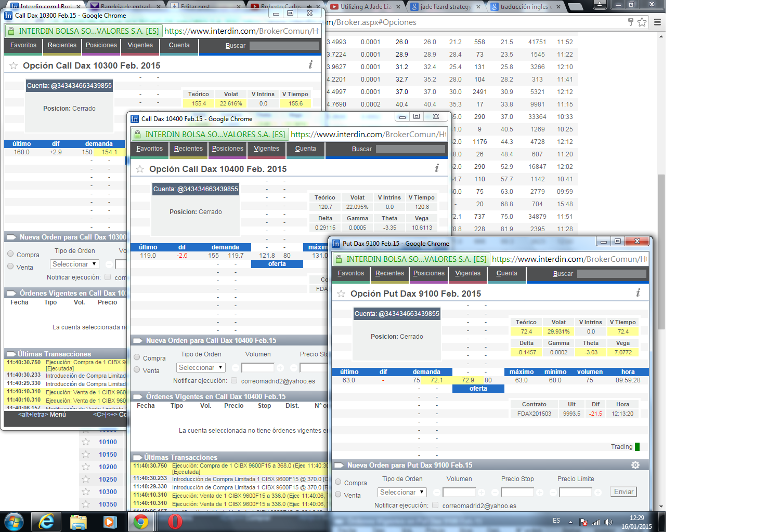
Task: Open Chrome user profile icon in title bar
Action: 600,4
